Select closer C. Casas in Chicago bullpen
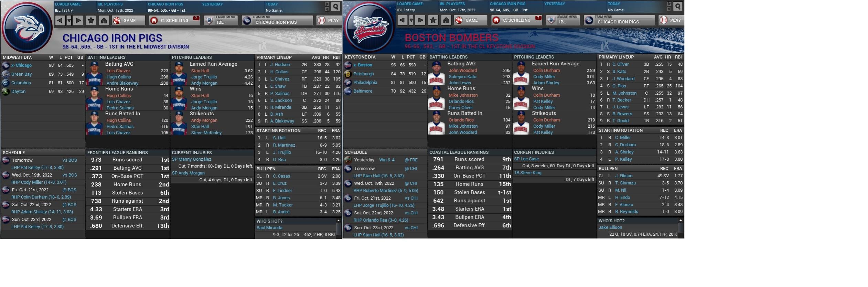 coord(281,176)
